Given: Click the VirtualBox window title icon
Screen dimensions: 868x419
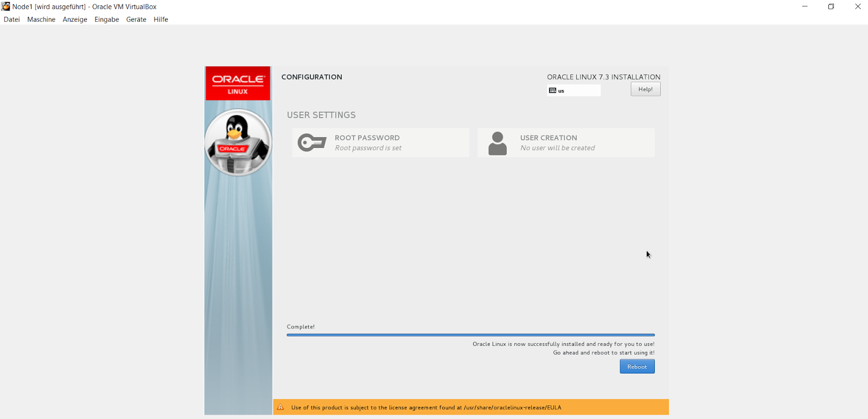Looking at the screenshot, I should 5,7.
